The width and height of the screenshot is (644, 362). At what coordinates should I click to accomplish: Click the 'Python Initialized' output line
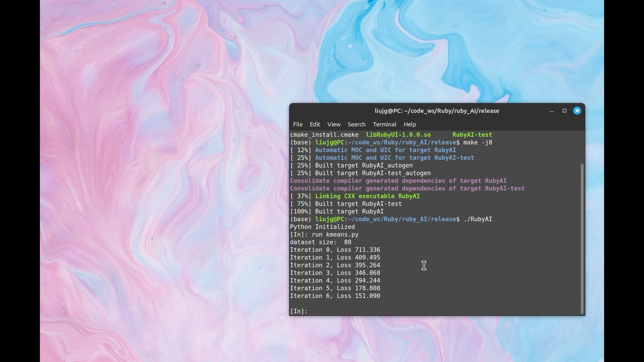(322, 227)
